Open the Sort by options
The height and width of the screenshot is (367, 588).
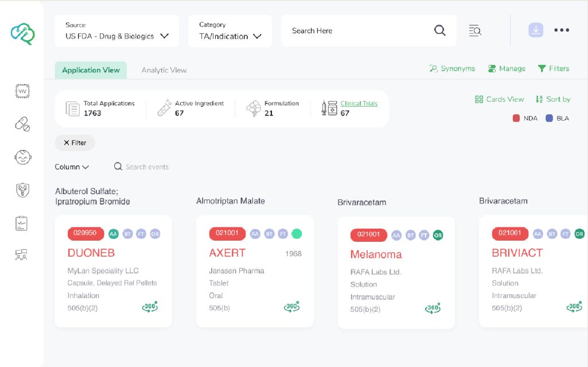tap(553, 99)
